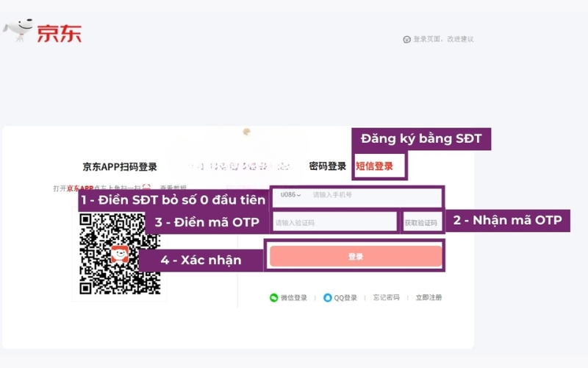588x368 pixels.
Task: Click the scan icon in QR instructions
Action: 146,188
